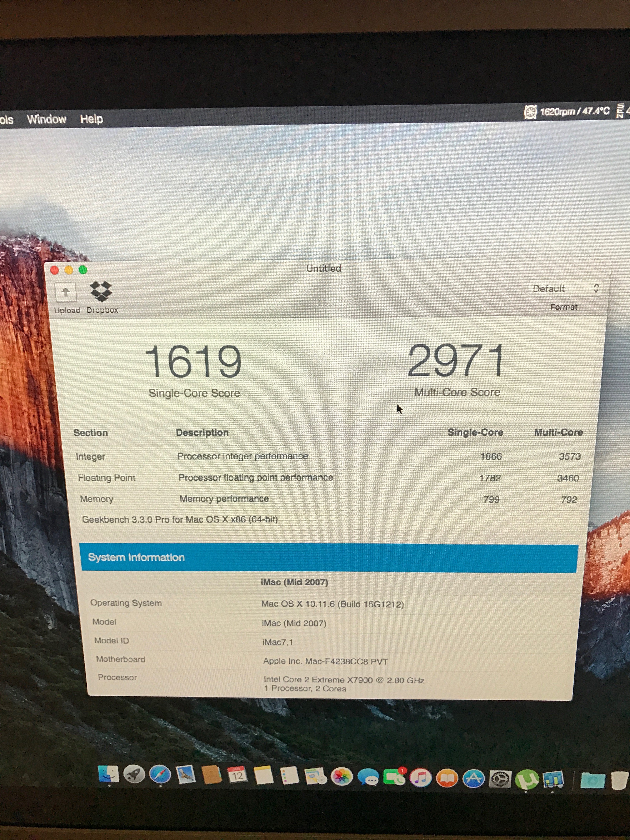Open System Preferences gear icon

(x=500, y=779)
